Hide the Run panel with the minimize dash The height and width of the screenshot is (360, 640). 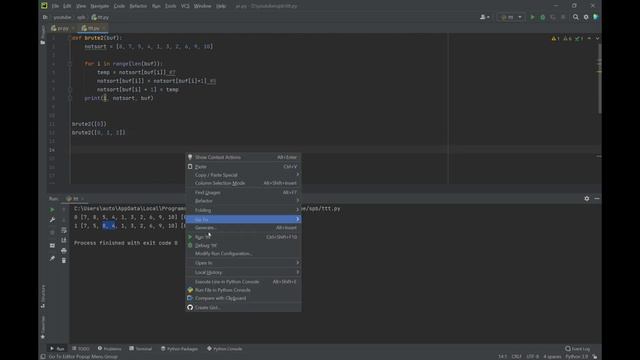597,198
